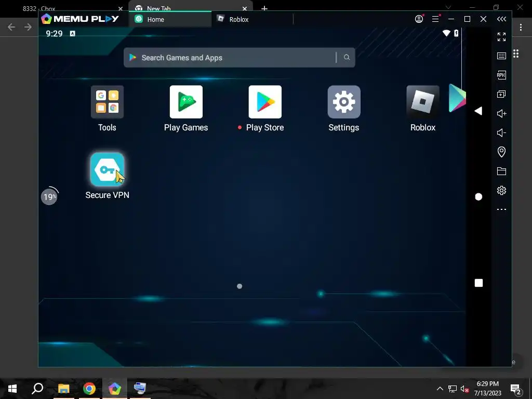Collapse the MEmu sidebar with triple arrows
Viewport: 532px width, 399px height.
click(501, 19)
